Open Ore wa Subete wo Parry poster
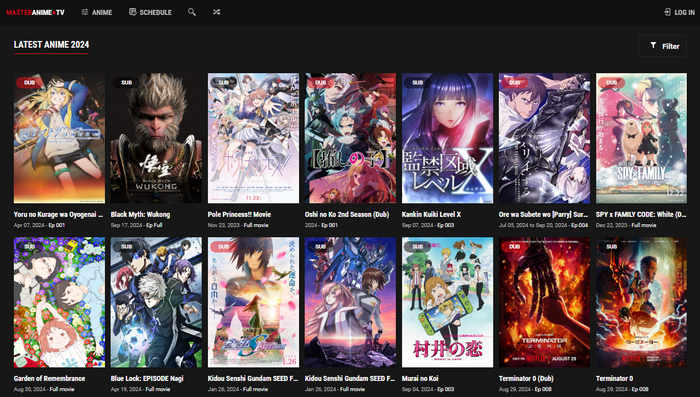 (544, 138)
